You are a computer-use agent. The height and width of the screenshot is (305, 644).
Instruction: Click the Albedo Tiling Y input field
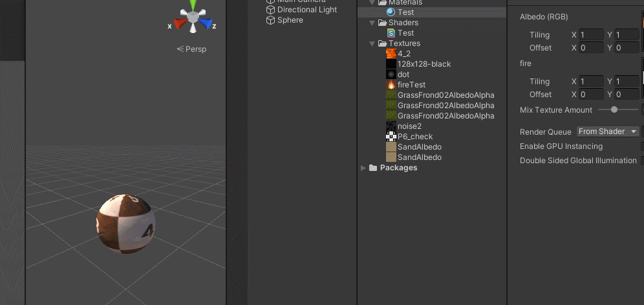(x=627, y=35)
